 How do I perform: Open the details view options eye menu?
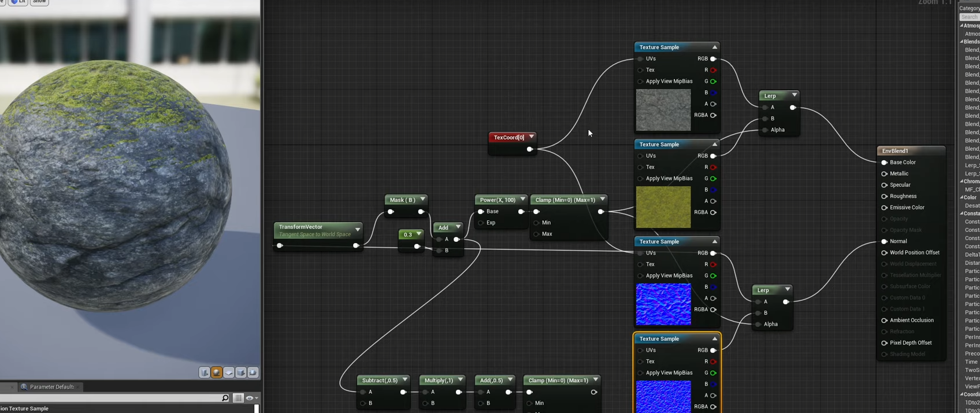tap(252, 398)
